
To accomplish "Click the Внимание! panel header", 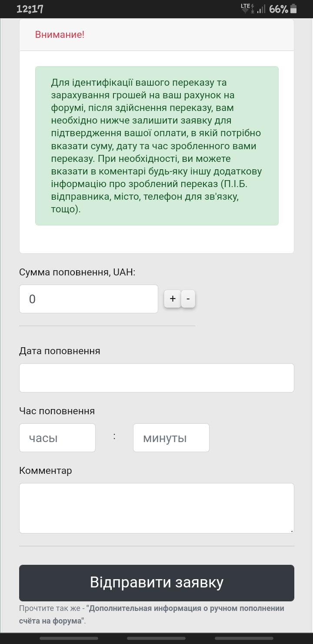I will (156, 35).
